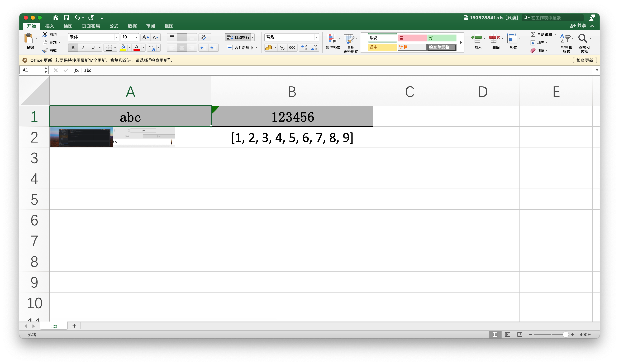Apply thousands separator 000 format
The image size is (619, 364).
[x=292, y=48]
